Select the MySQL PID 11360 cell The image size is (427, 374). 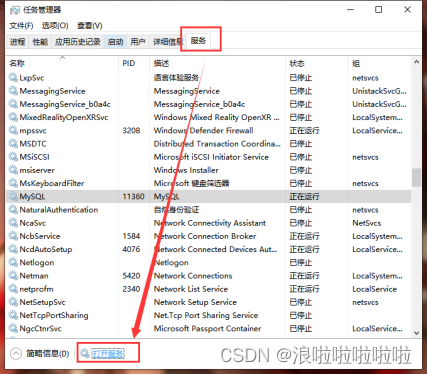click(x=133, y=196)
